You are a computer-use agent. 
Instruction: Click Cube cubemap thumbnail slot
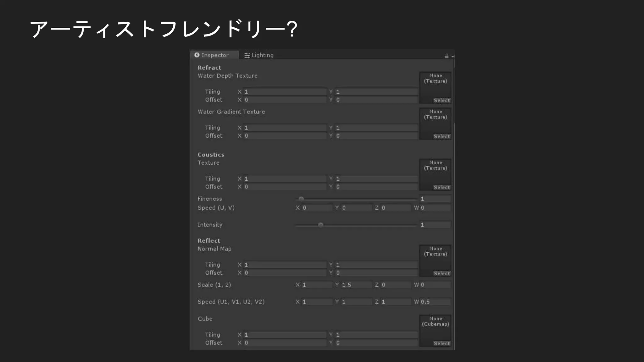click(436, 331)
